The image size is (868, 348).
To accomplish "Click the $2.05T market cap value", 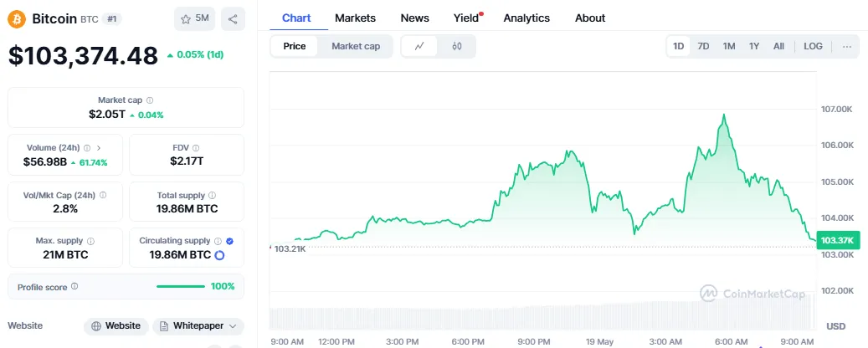I will (107, 115).
